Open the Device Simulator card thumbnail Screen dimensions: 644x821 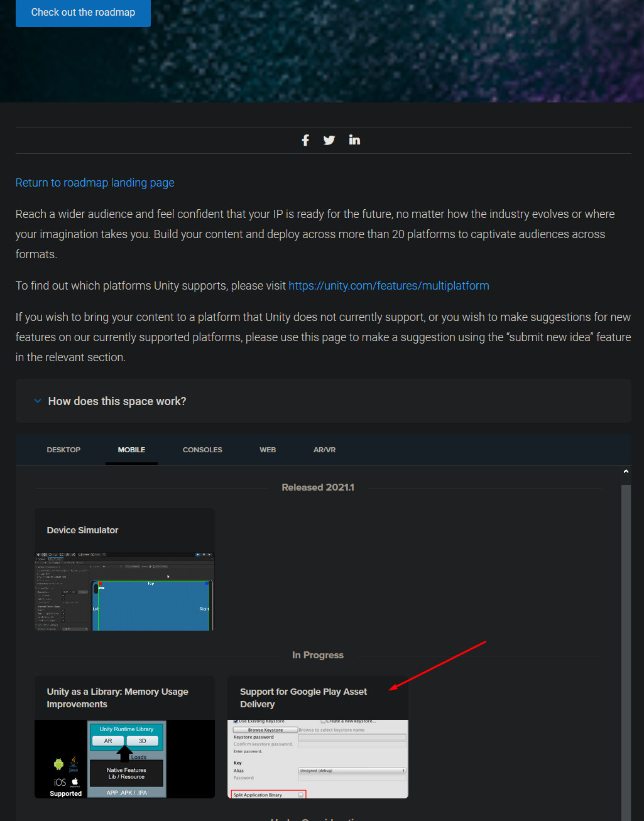click(x=124, y=590)
